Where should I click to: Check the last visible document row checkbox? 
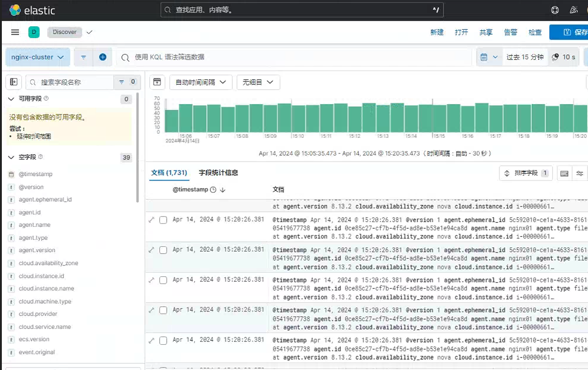163,341
